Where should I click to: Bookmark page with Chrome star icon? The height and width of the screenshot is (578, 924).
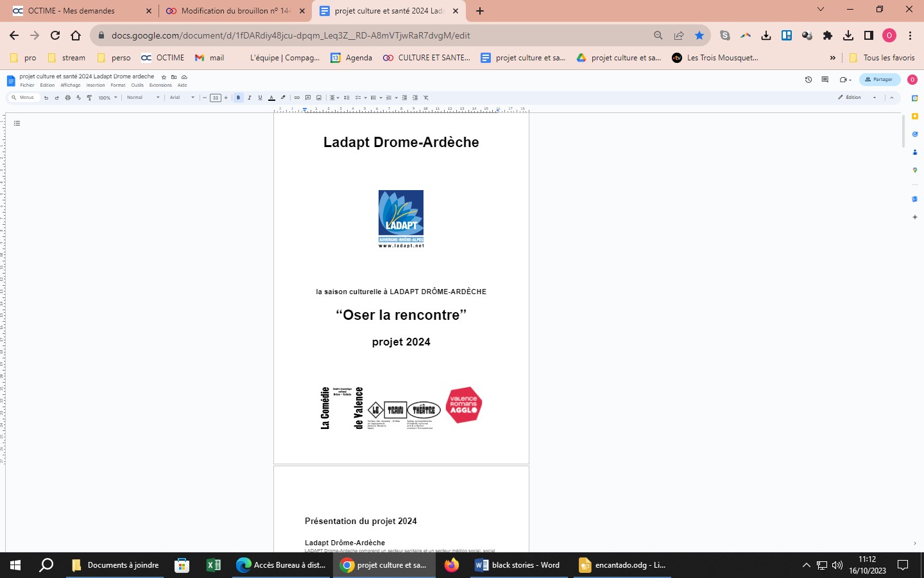click(x=699, y=35)
